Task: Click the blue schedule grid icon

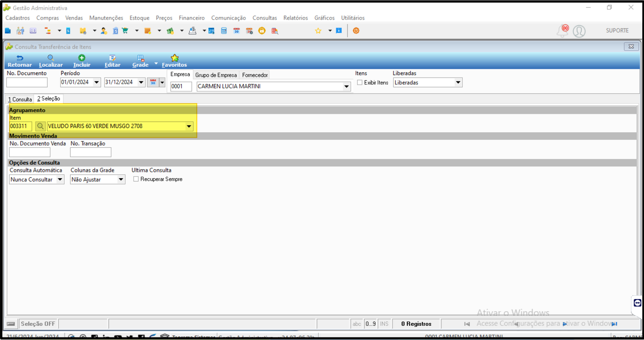Action: tap(211, 31)
